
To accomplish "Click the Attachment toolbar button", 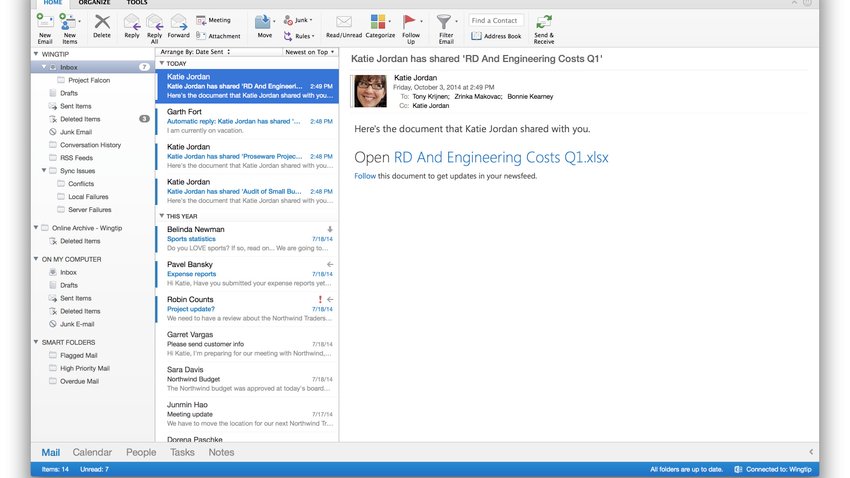I will [218, 36].
